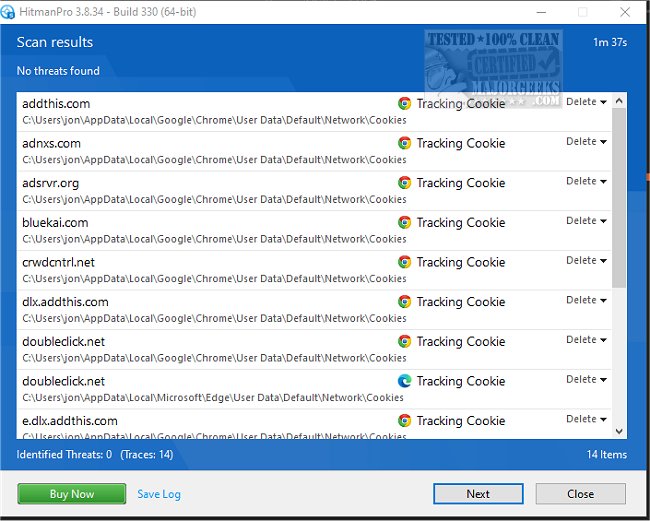The image size is (650, 521).
Task: Minimize the HitmanPro window
Action: [541, 12]
